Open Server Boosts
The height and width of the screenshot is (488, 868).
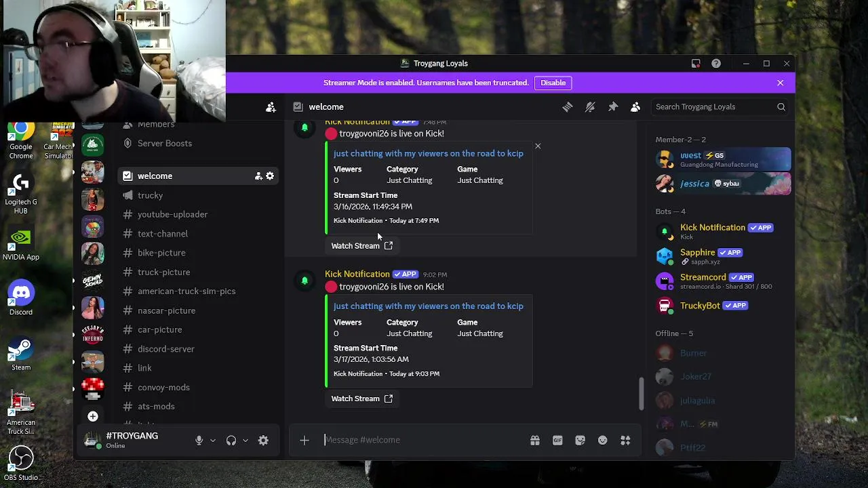[x=197, y=144]
